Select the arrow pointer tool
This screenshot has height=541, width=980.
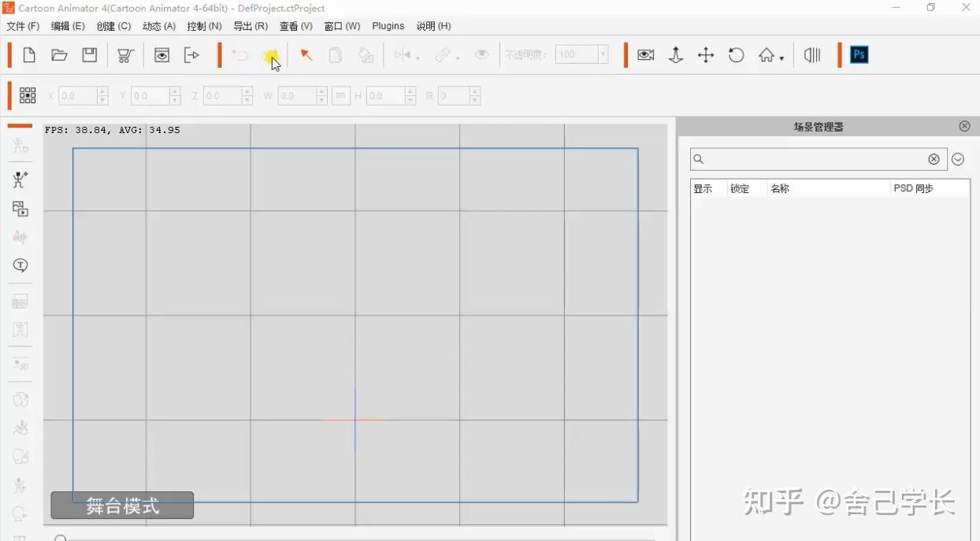[306, 55]
